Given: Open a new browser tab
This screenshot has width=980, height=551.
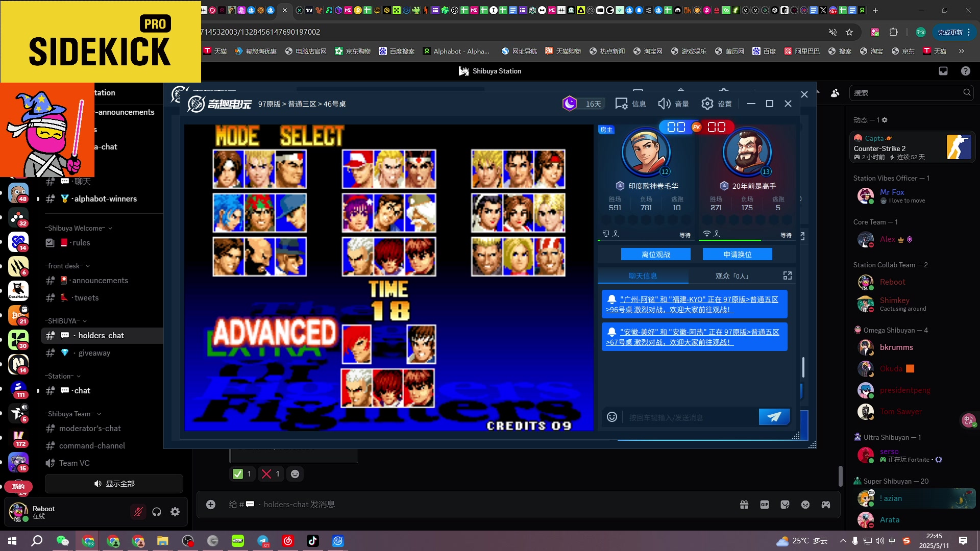Looking at the screenshot, I should click(875, 10).
